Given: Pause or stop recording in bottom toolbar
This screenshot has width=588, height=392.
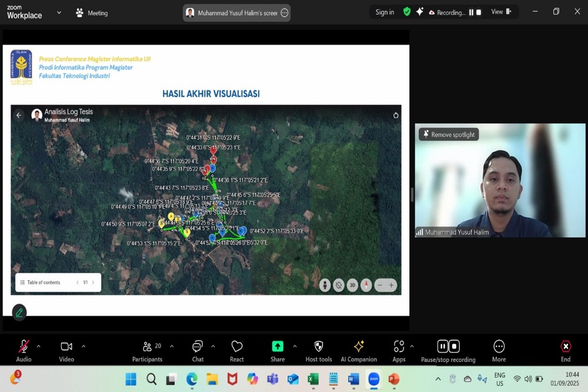Looking at the screenshot, I should pyautogui.click(x=448, y=347).
